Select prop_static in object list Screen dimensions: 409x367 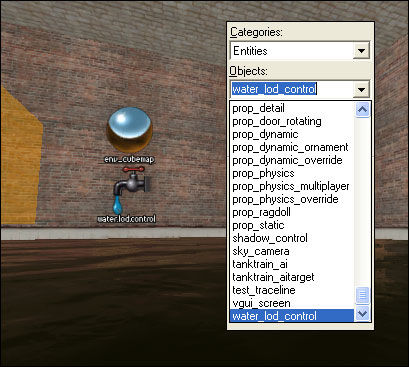[x=292, y=225]
